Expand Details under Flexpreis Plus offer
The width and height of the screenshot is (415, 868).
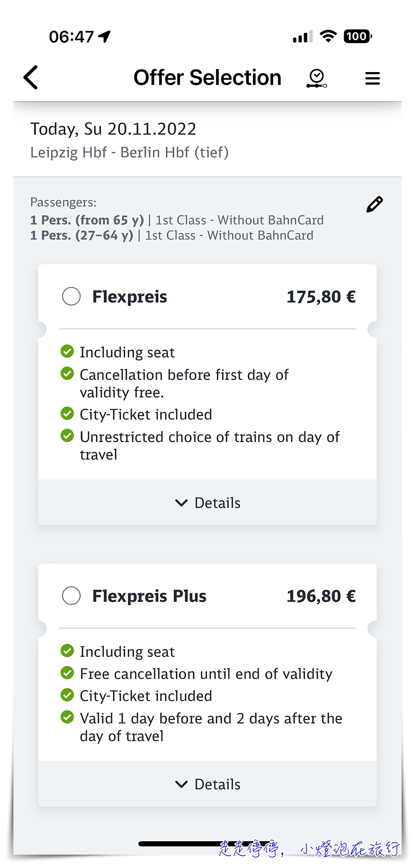(207, 784)
